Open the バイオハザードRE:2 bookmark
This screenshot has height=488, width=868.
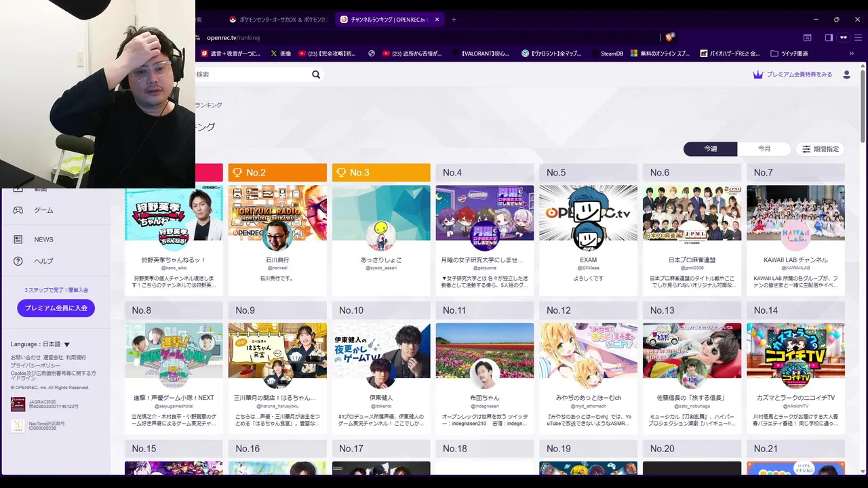(730, 54)
